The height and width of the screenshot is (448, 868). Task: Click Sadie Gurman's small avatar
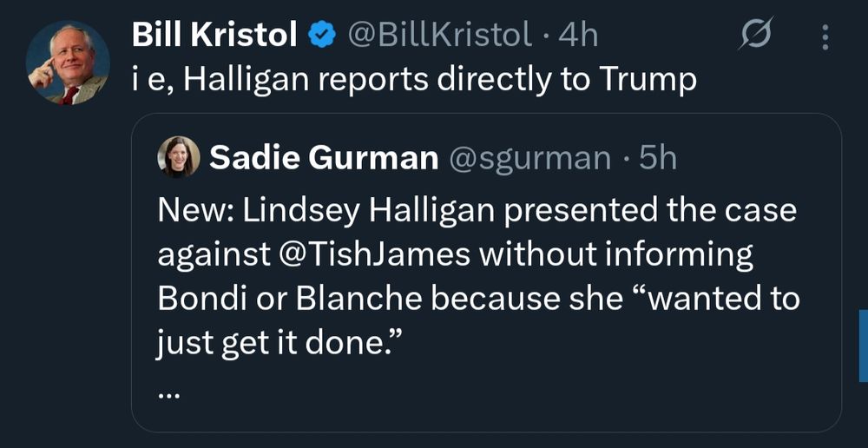click(179, 157)
